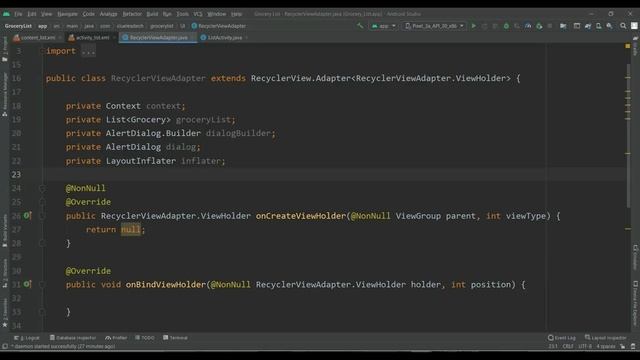The image size is (640, 360).
Task: Click the Stop icon right of Attach Debugger
Action: [550, 26]
